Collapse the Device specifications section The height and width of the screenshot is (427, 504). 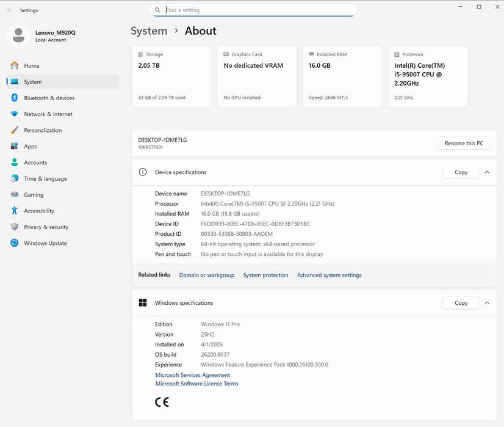487,172
